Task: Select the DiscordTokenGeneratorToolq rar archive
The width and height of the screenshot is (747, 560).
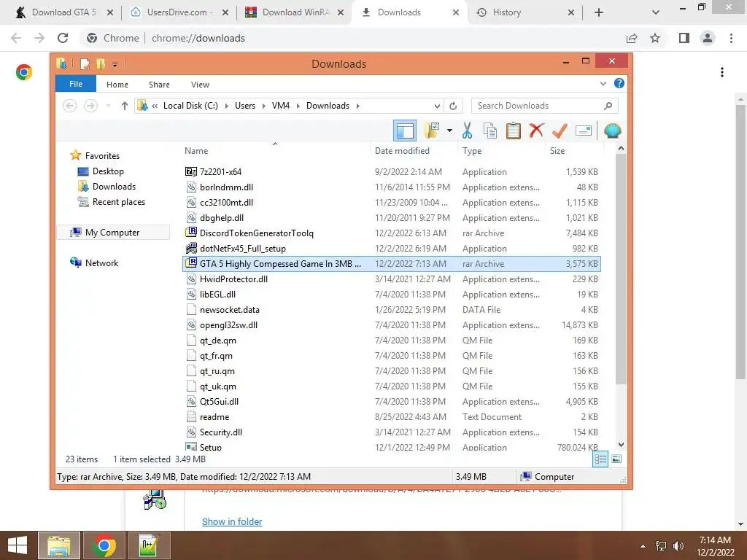Action: 391,233
